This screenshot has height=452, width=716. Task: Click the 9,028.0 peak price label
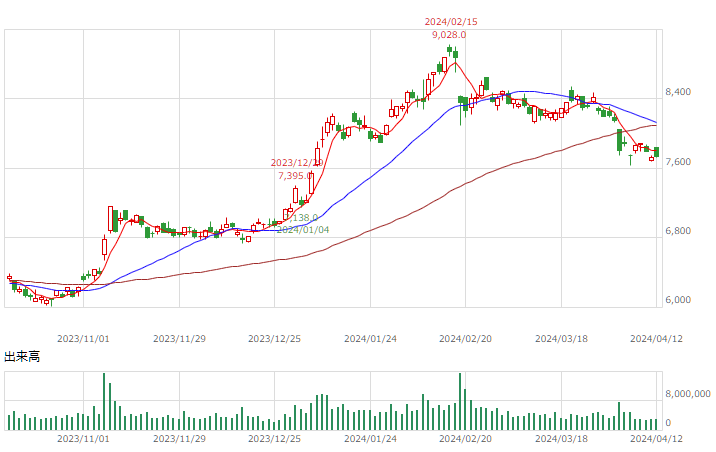449,35
